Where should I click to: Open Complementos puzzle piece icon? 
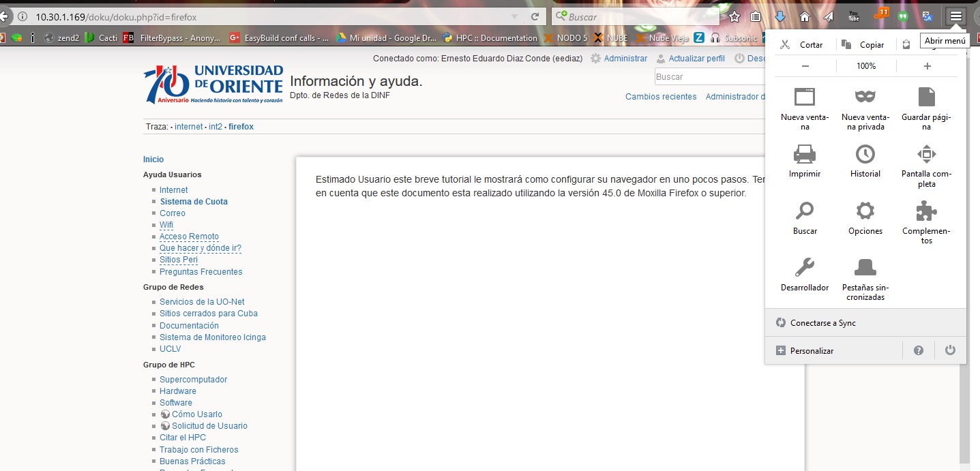(x=926, y=212)
